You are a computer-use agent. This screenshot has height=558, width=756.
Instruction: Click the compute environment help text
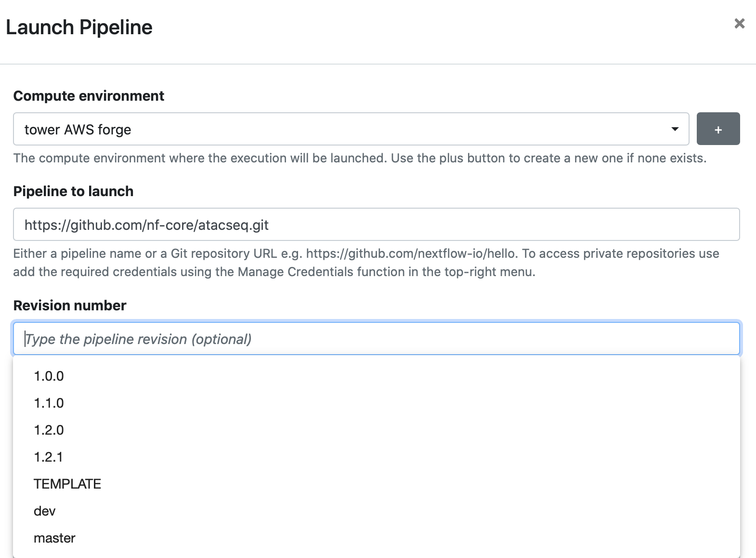(359, 158)
